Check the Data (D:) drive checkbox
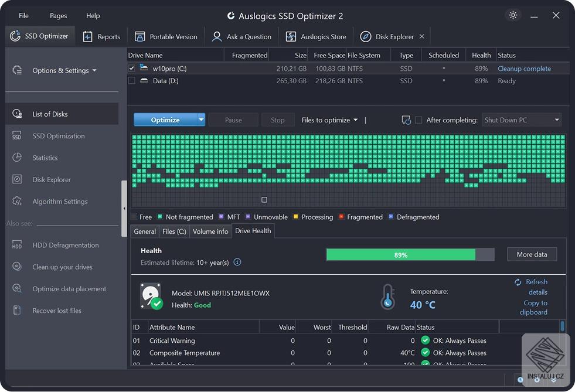 coord(132,81)
